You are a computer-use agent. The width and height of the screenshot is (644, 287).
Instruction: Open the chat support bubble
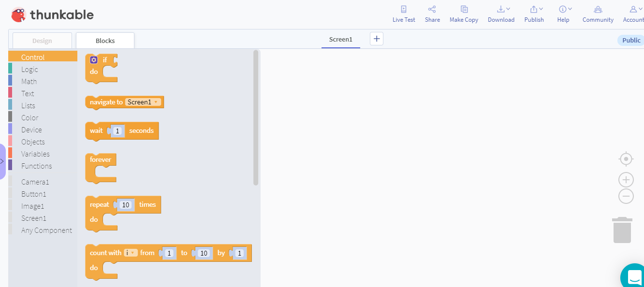tap(633, 276)
